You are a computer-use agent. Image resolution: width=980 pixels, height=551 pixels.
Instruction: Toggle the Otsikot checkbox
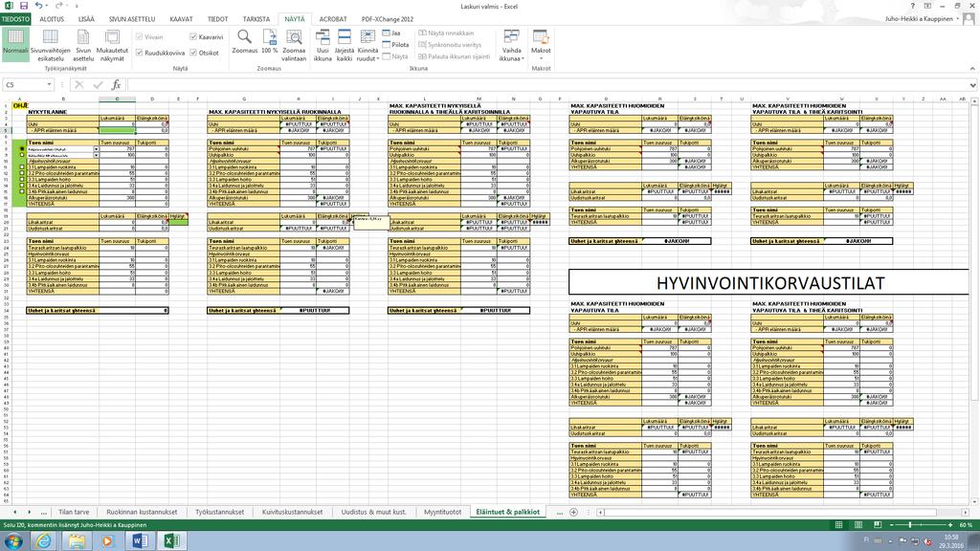[x=193, y=54]
